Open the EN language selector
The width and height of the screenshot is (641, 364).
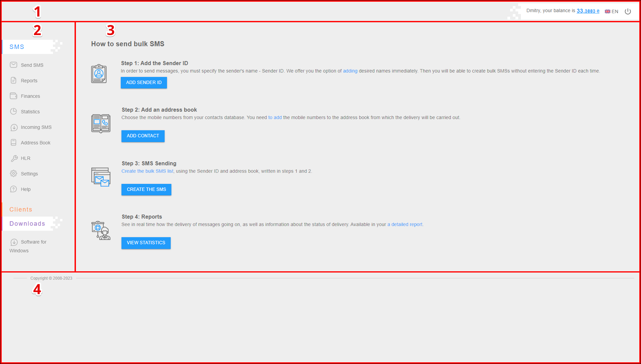pyautogui.click(x=612, y=11)
